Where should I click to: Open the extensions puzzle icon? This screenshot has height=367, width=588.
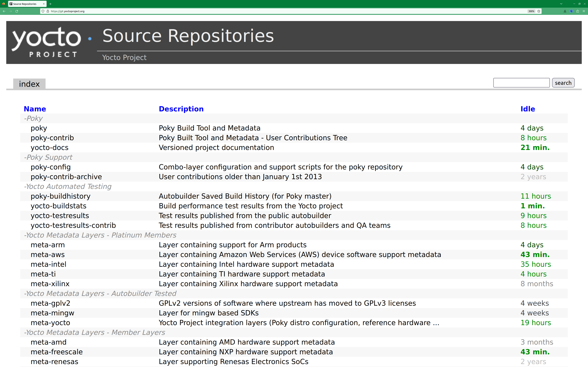click(578, 11)
